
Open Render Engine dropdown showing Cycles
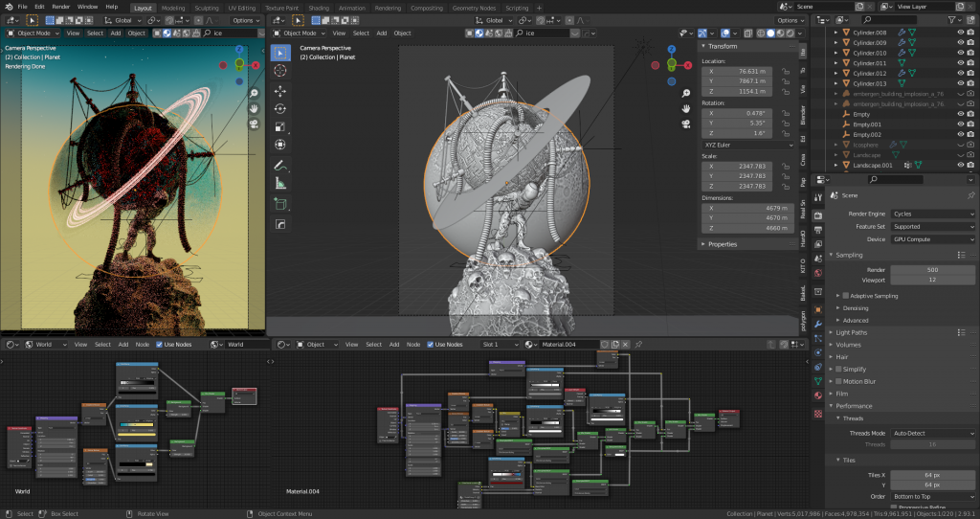(x=932, y=214)
